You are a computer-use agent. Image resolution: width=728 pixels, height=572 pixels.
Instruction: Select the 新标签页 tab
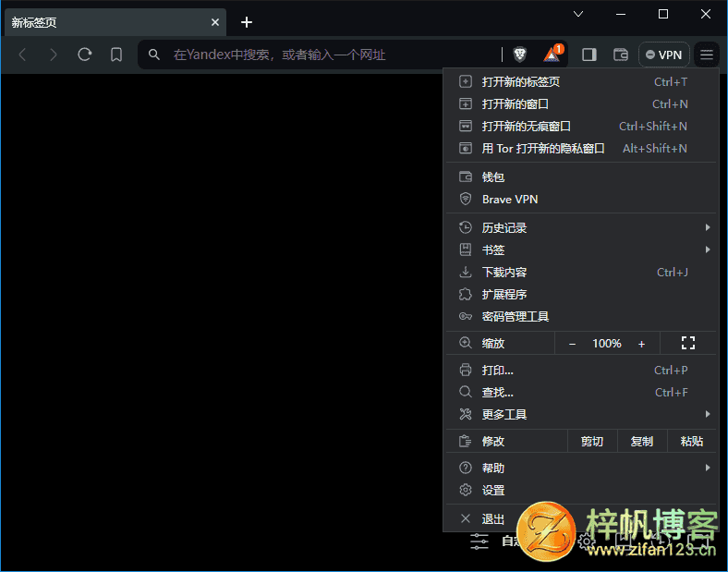pos(115,22)
